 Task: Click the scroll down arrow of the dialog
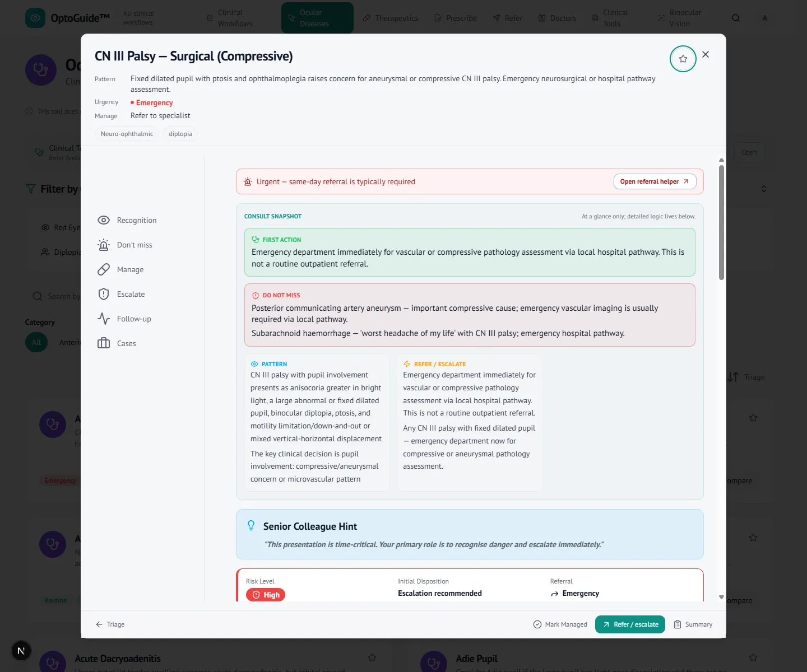[x=721, y=598]
